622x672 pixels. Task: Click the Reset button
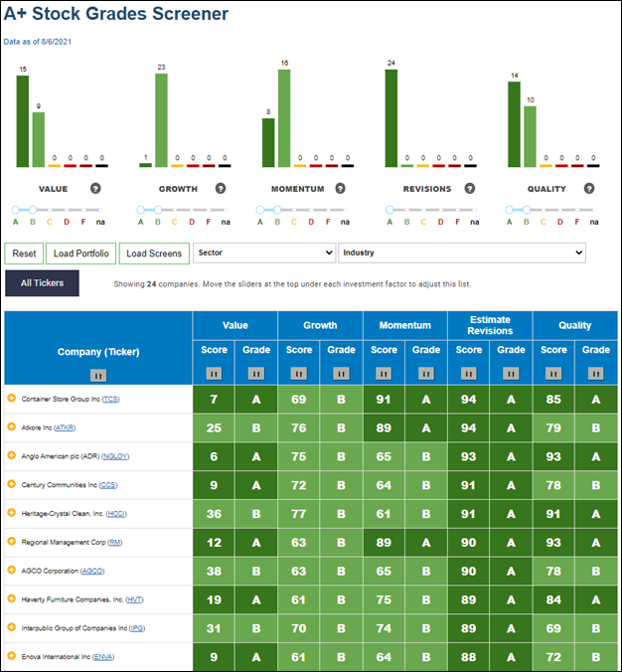[x=24, y=253]
